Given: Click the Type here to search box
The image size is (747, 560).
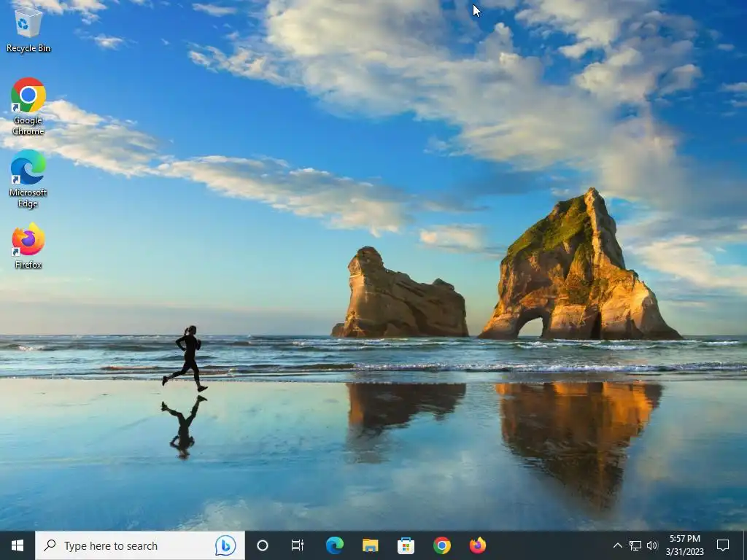Looking at the screenshot, I should (x=140, y=545).
